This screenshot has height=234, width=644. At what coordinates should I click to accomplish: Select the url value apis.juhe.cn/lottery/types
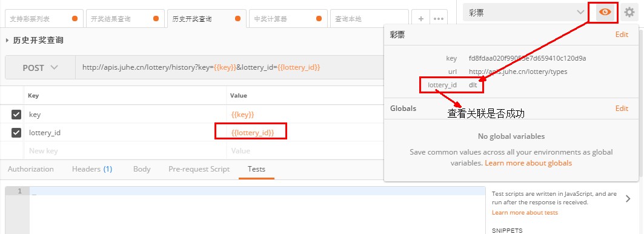click(518, 72)
